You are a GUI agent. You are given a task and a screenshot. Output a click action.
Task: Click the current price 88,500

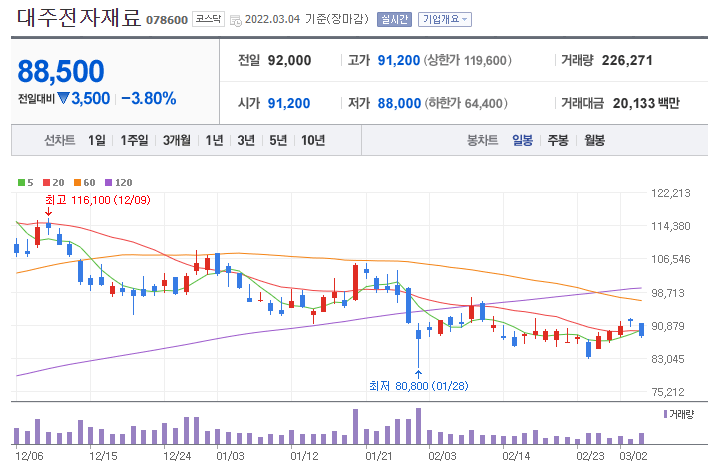click(61, 71)
